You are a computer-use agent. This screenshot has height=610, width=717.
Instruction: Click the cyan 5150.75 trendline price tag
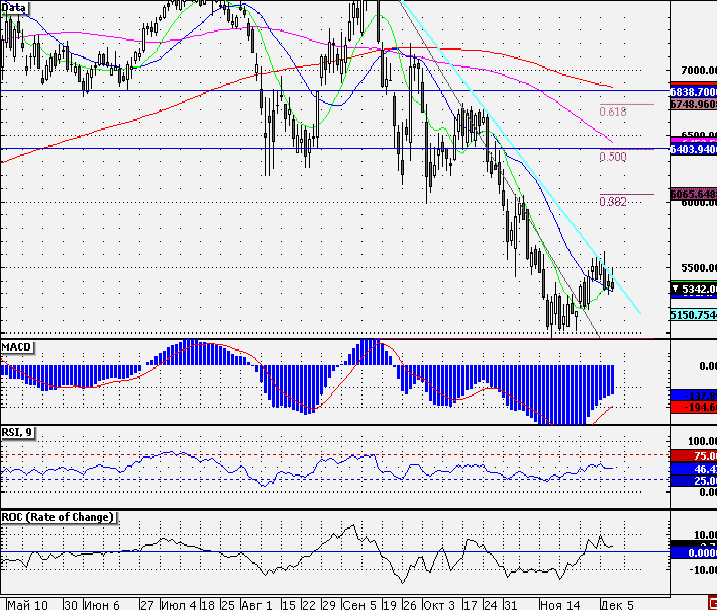pos(694,315)
